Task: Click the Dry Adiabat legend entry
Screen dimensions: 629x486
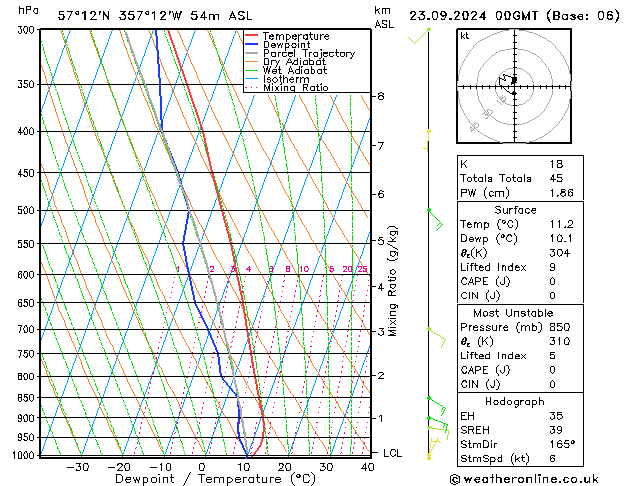Action: click(x=286, y=62)
